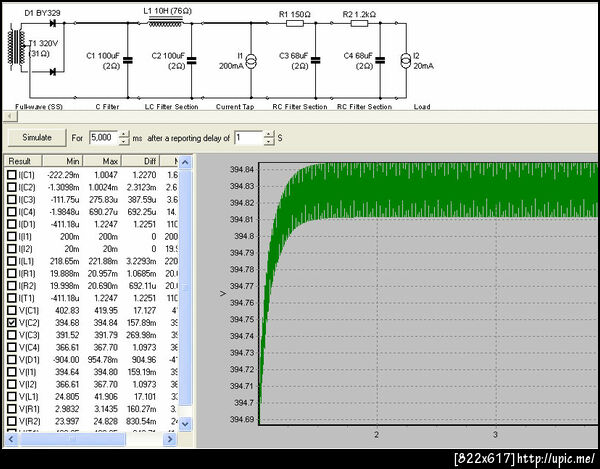The image size is (600, 469).
Task: Sort by the Result column header
Action: point(23,161)
